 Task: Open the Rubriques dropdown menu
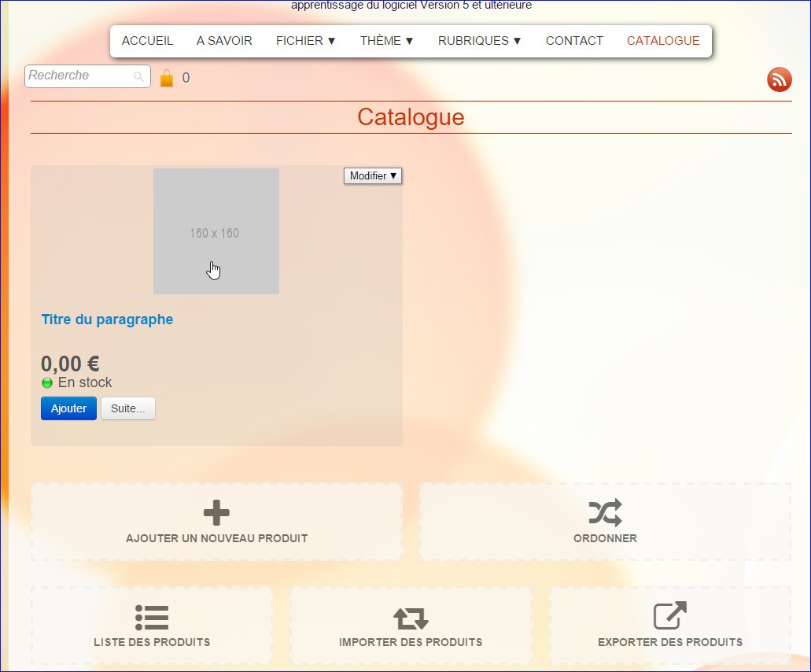click(x=479, y=41)
